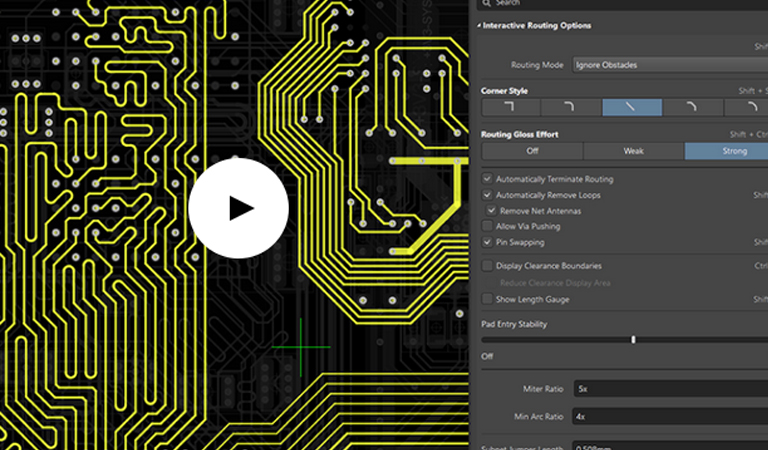
Task: Set Routing Gloss Effort to Strong
Action: (x=726, y=151)
